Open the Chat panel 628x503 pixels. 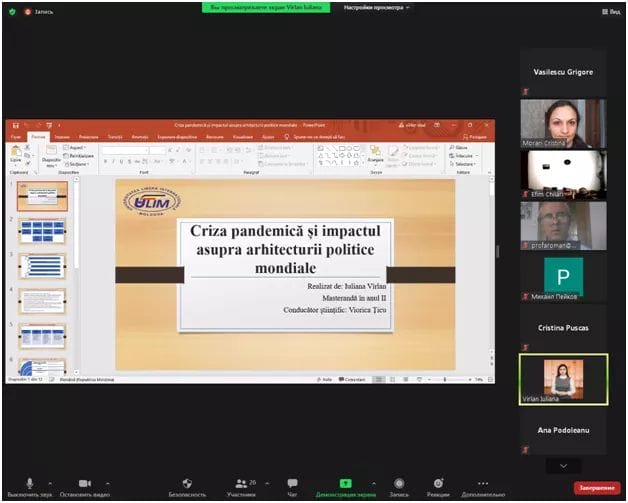pos(292,484)
